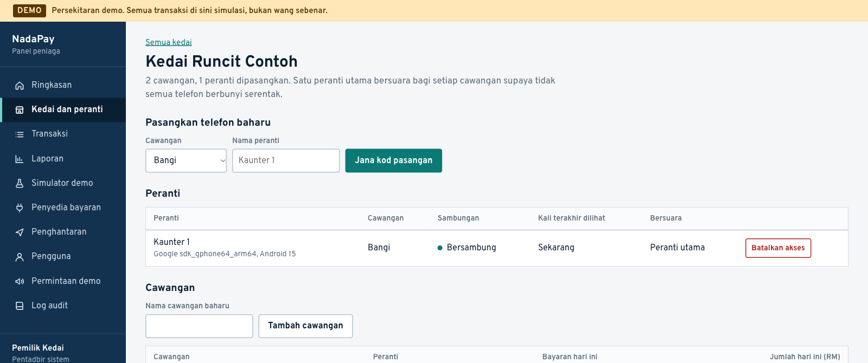Click the Simulator demo flask icon
The width and height of the screenshot is (868, 363).
pos(20,184)
